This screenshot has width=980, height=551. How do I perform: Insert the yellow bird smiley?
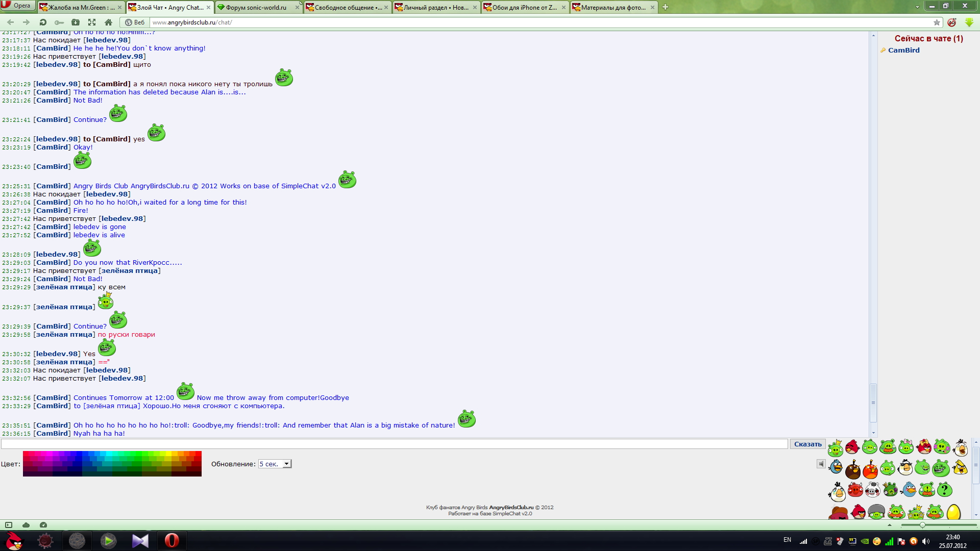960,467
